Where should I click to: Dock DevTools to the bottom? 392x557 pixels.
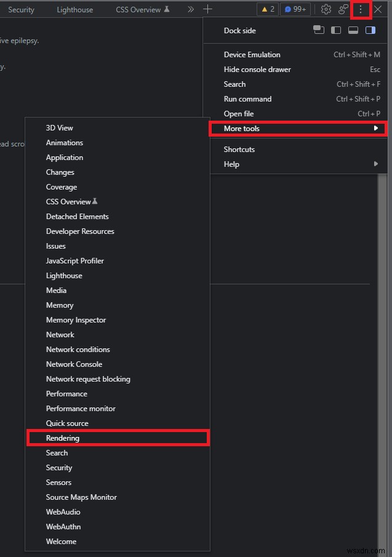point(353,30)
